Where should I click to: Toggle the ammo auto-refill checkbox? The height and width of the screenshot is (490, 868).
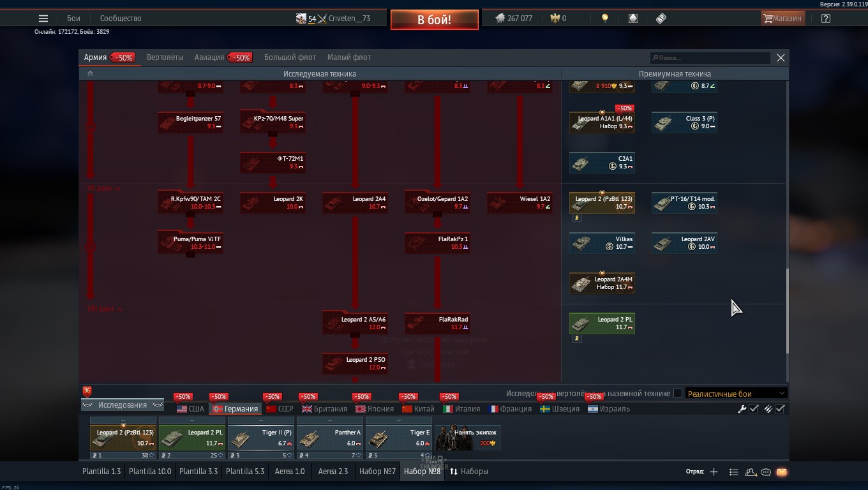coord(780,409)
